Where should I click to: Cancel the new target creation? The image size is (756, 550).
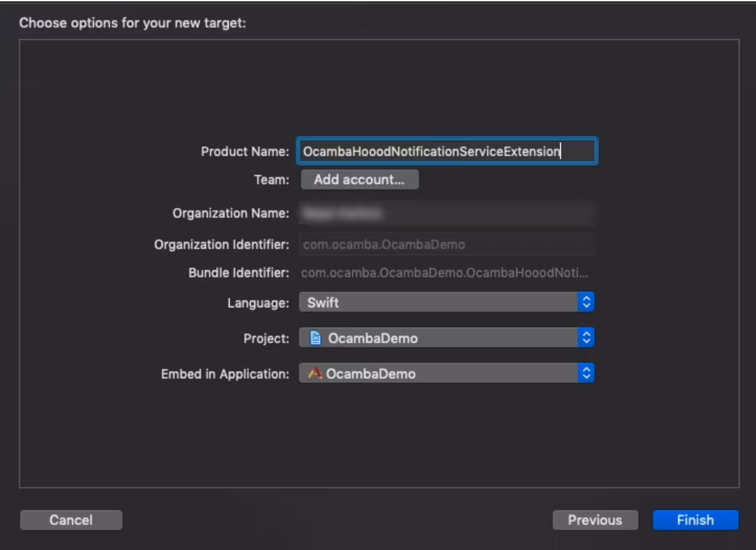point(71,520)
